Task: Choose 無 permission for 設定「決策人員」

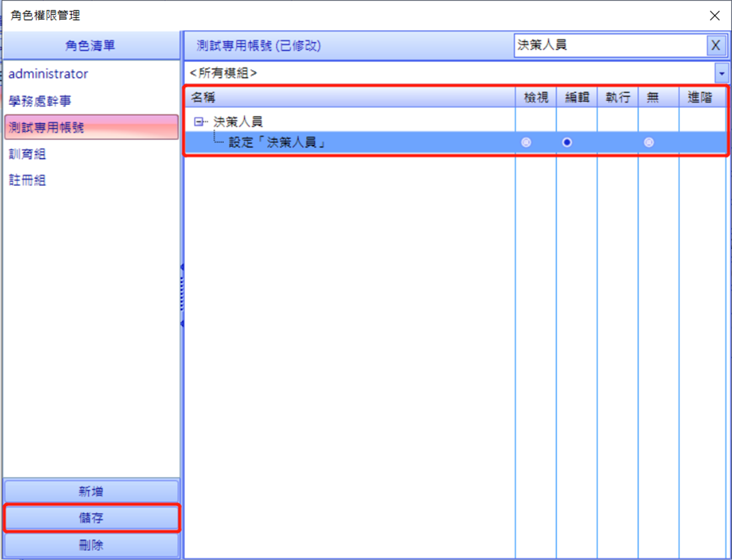Action: [x=648, y=143]
